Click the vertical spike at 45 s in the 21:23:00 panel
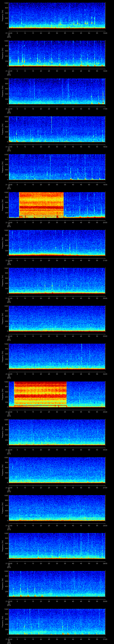Image resolution: width=114 pixels, height=644 pixels. point(81,353)
